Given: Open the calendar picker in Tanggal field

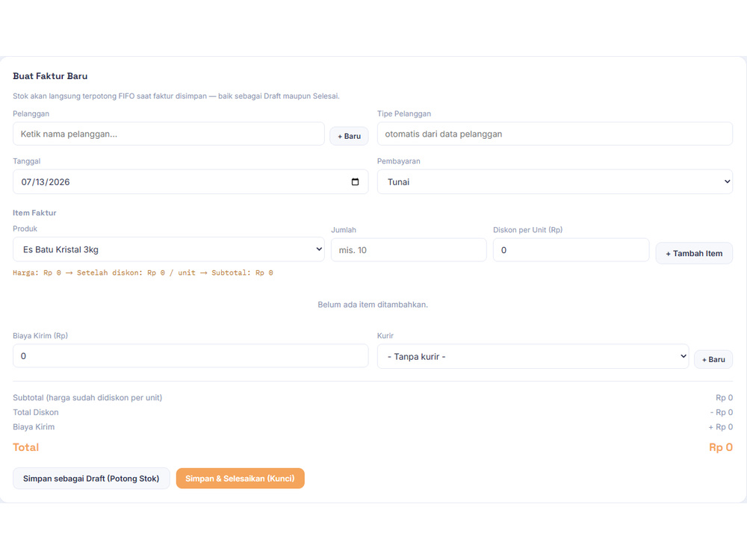Looking at the screenshot, I should [355, 182].
